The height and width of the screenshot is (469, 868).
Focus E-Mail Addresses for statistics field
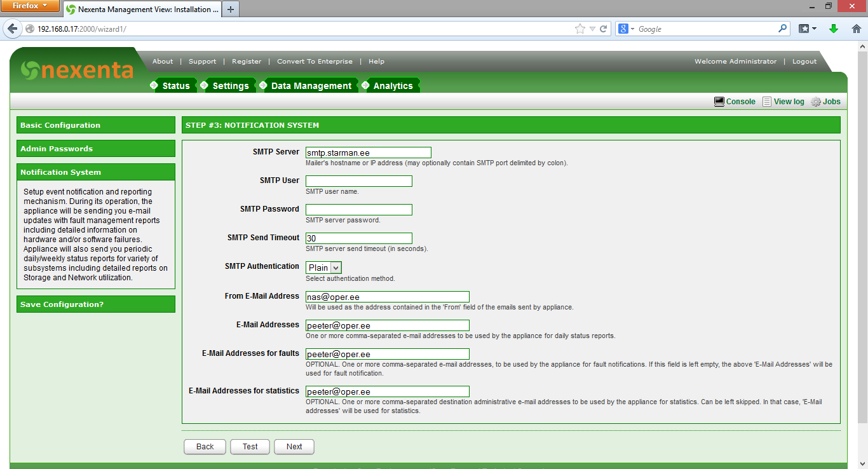pos(388,391)
